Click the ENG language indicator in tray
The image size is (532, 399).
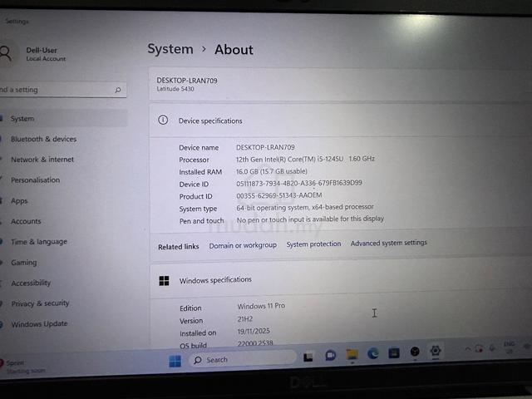coord(510,347)
